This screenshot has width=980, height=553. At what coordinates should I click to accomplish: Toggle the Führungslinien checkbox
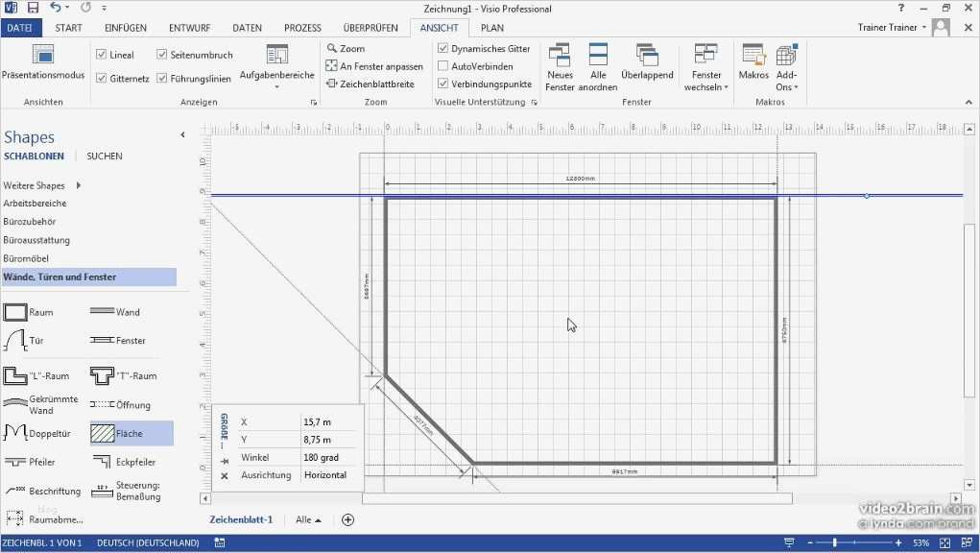click(162, 78)
